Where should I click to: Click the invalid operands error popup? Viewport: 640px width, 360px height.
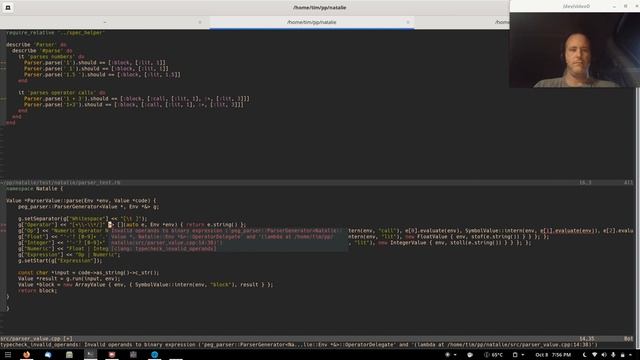229,240
